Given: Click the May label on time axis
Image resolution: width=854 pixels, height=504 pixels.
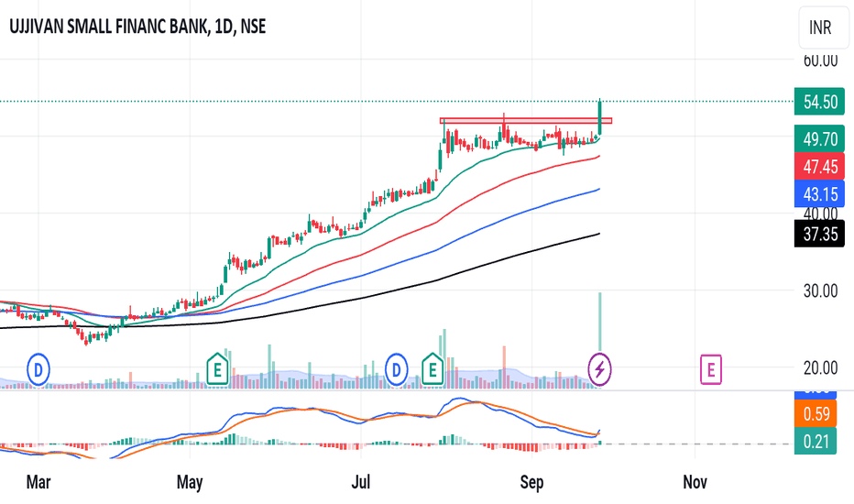Looking at the screenshot, I should 190,482.
